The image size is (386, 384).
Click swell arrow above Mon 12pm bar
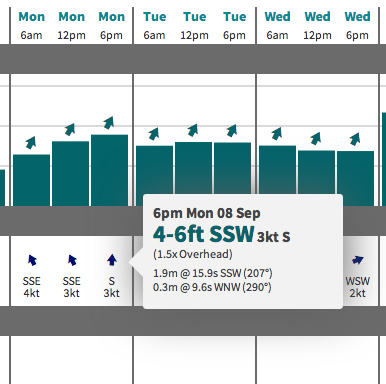coord(70,129)
